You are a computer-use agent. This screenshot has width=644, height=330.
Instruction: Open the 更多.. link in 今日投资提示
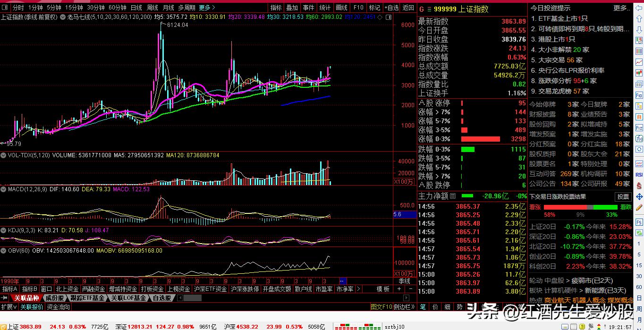tap(622, 8)
